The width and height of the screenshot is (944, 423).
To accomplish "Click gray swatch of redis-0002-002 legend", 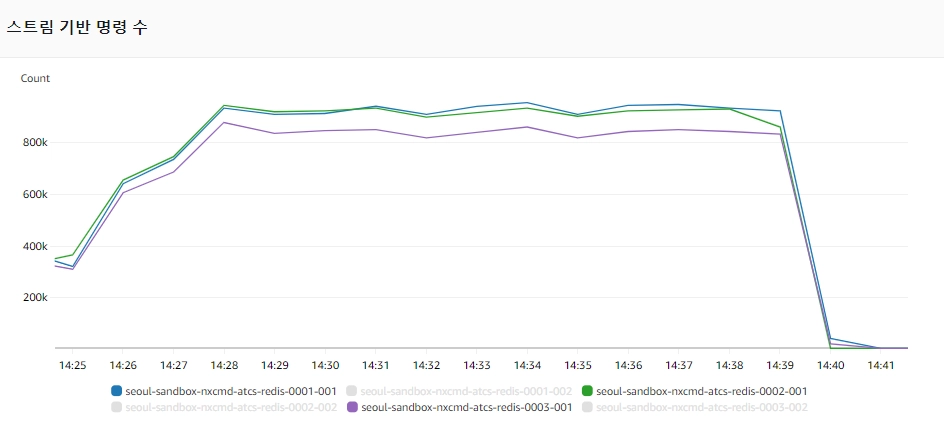I will (117, 407).
